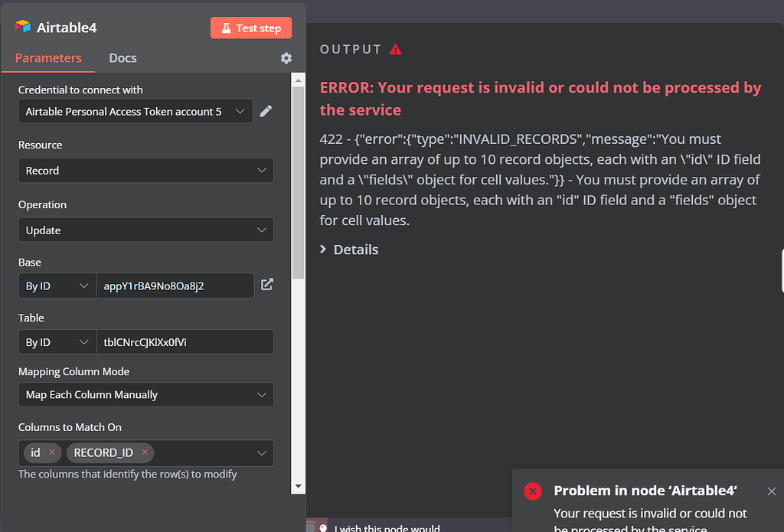Close the 'Problem in node' notification
Image resolution: width=784 pixels, height=532 pixels.
[771, 491]
